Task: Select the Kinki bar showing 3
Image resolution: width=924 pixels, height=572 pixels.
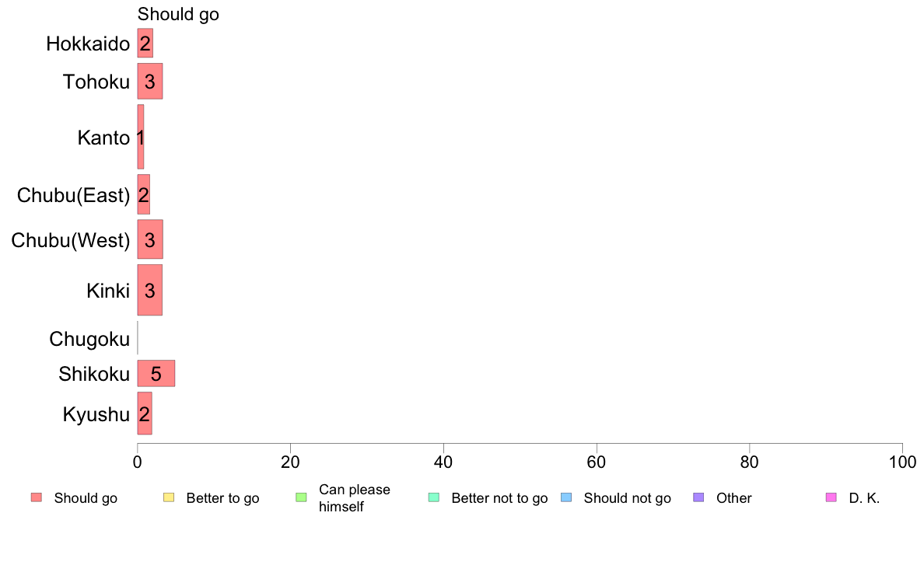Action: click(149, 290)
